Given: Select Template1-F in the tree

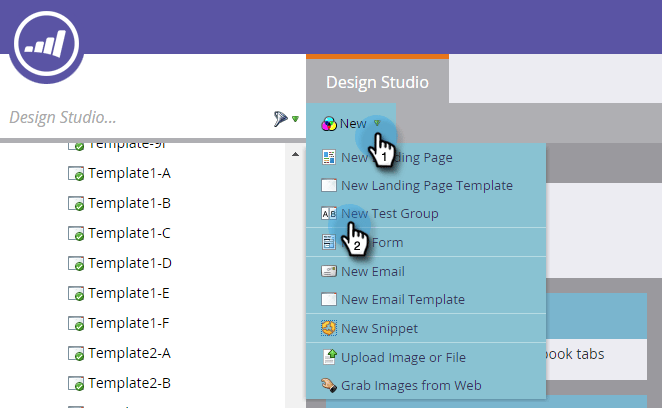Looking at the screenshot, I should click(x=128, y=323).
